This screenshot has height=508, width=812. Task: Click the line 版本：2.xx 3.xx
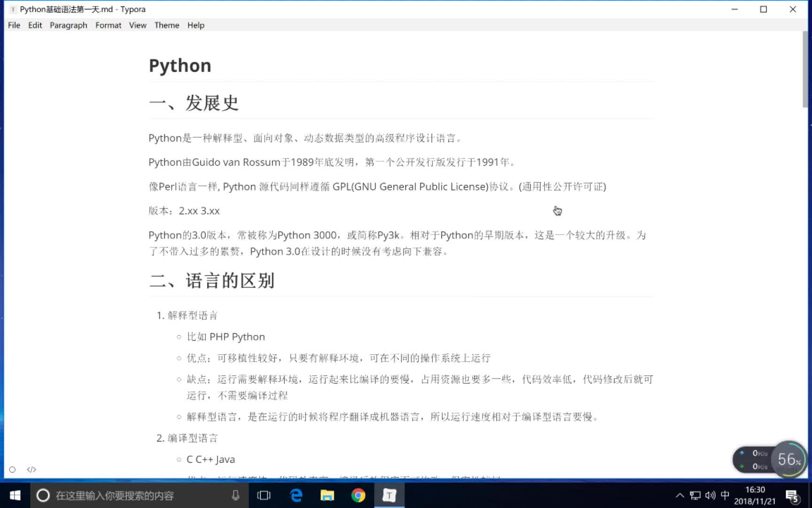coord(184,211)
